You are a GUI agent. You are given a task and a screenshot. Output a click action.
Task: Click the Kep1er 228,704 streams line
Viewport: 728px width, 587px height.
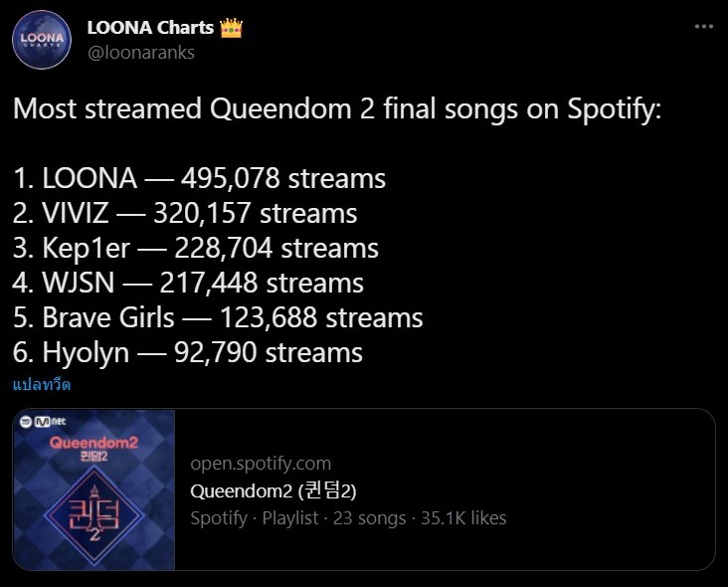coord(196,248)
